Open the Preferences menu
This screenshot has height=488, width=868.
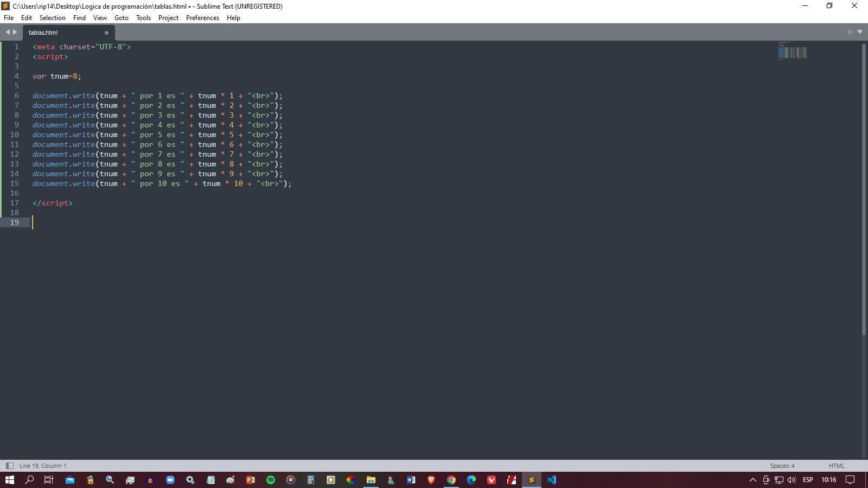coord(202,18)
